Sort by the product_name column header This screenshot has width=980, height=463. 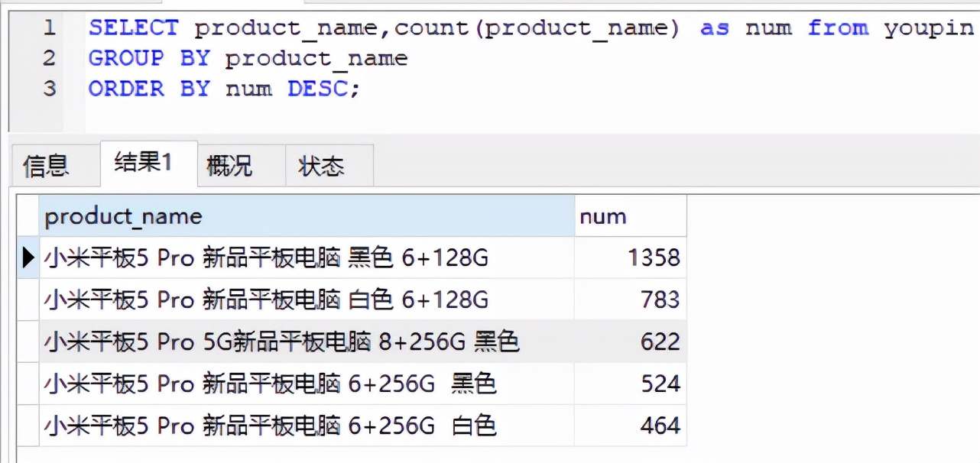307,216
